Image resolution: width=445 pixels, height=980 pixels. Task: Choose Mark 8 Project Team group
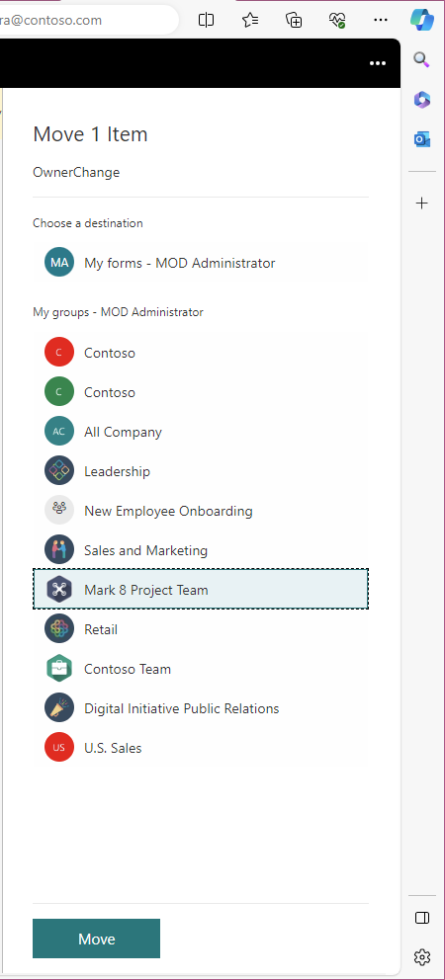click(201, 589)
